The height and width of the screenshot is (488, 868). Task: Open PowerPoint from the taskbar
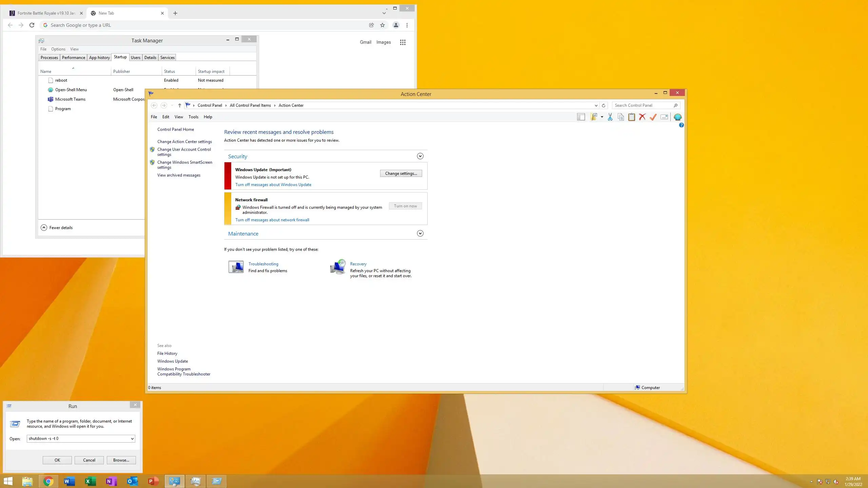[x=153, y=481]
